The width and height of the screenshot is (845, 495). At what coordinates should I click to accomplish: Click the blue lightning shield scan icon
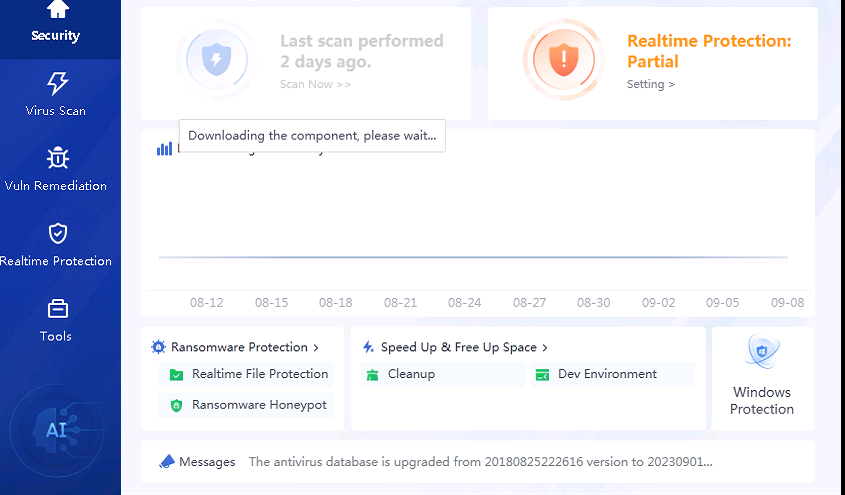(x=215, y=60)
